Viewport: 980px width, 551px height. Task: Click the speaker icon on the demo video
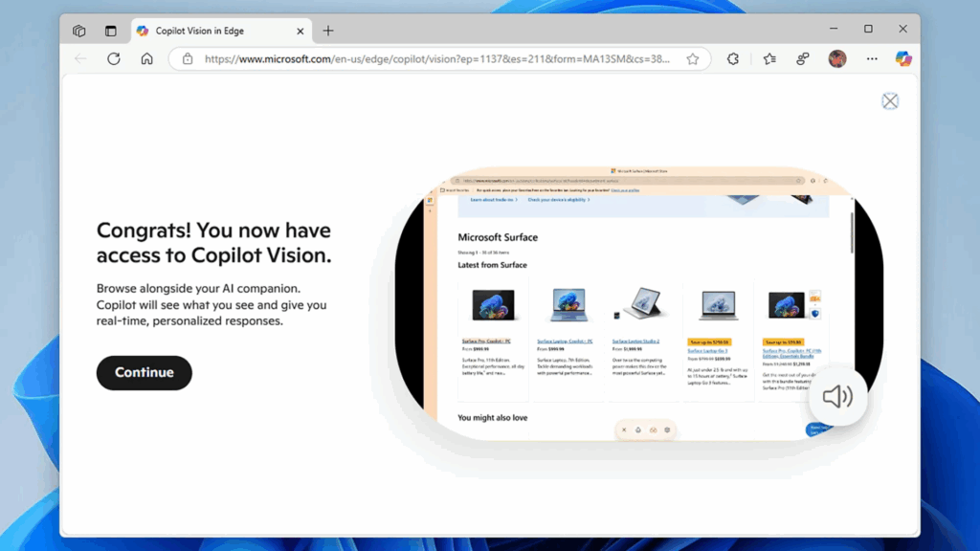[837, 395]
